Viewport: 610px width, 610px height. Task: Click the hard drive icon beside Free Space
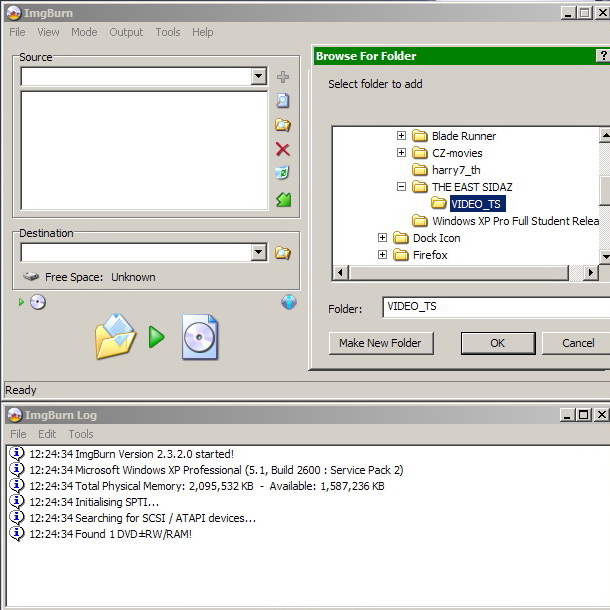(x=31, y=277)
